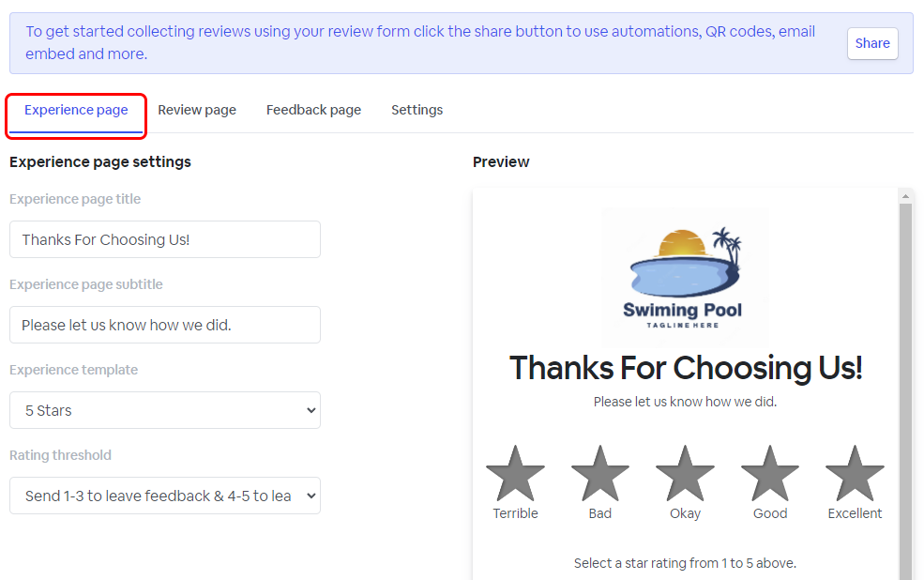Open the Experience template dropdown
The image size is (924, 580).
(165, 410)
